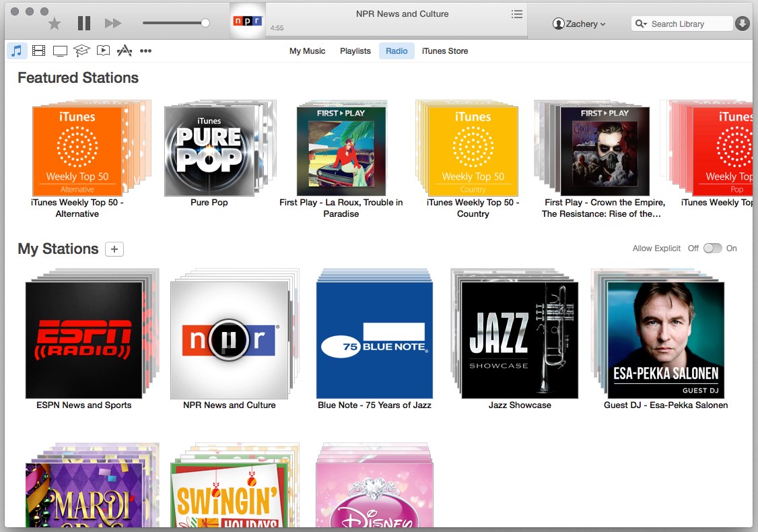The height and width of the screenshot is (532, 758).
Task: Click the 'NPR News and Culture' station label
Action: point(229,405)
